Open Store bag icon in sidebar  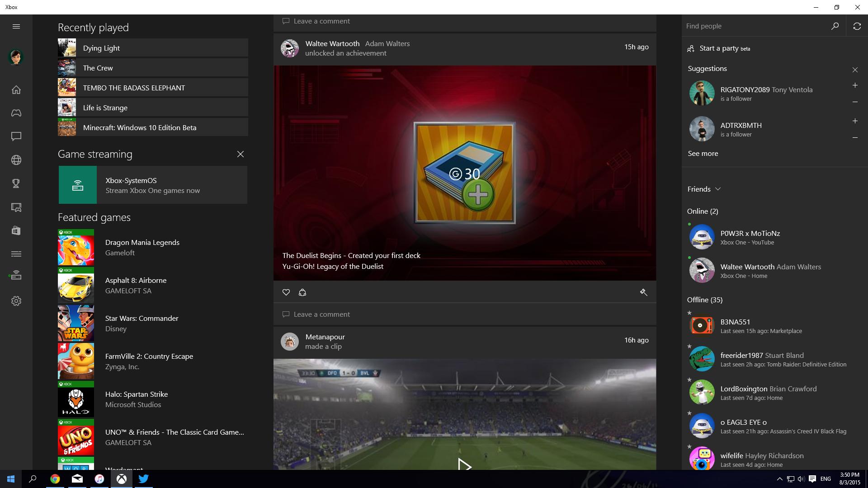[16, 230]
